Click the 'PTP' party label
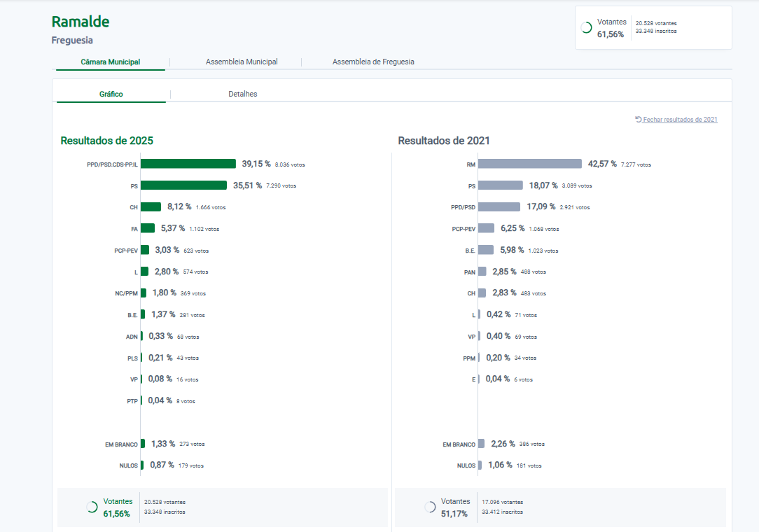 point(132,401)
